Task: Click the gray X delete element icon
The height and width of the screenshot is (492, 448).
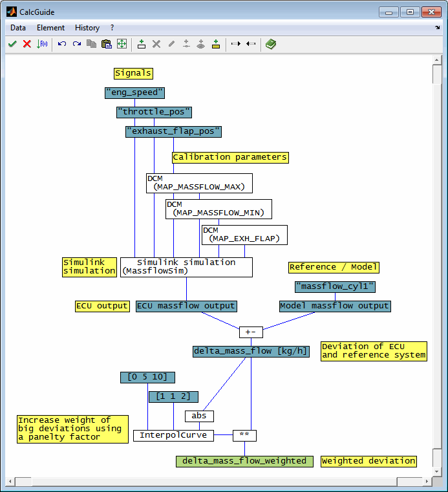Action: [156, 44]
